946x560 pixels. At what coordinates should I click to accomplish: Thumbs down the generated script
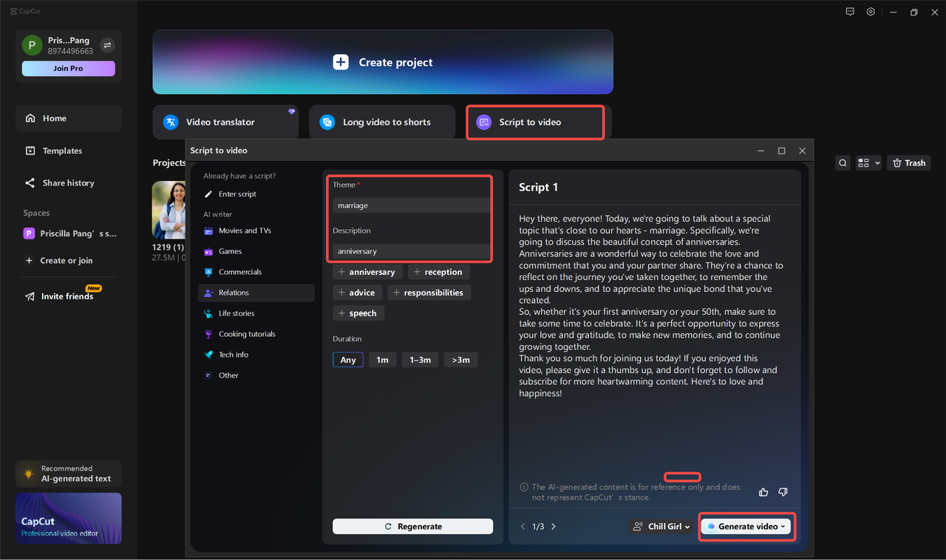783,491
